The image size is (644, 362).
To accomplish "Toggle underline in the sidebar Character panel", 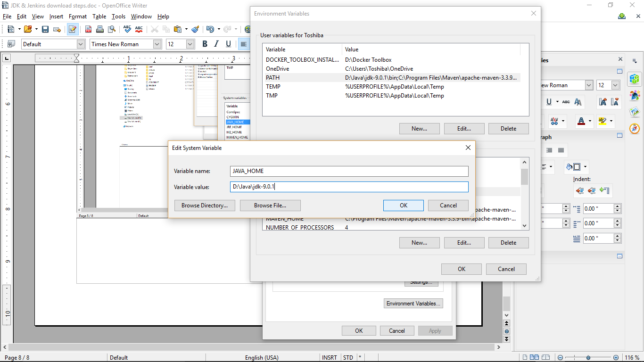I will [549, 102].
